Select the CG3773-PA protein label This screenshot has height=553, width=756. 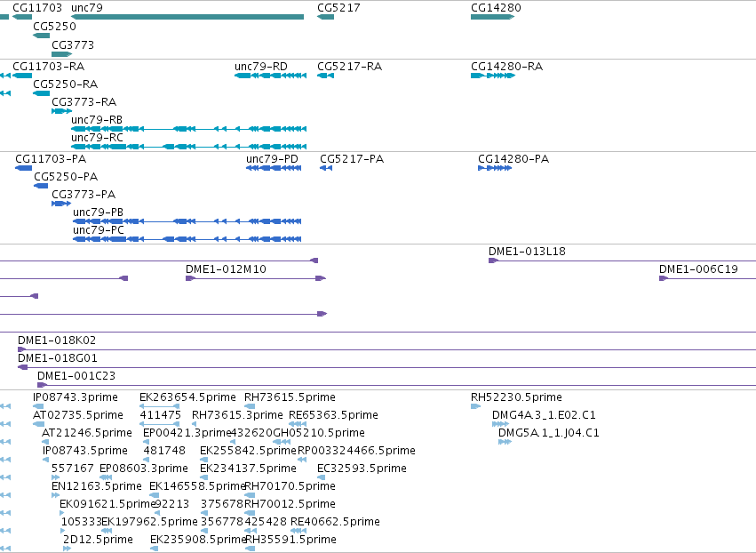pos(84,195)
